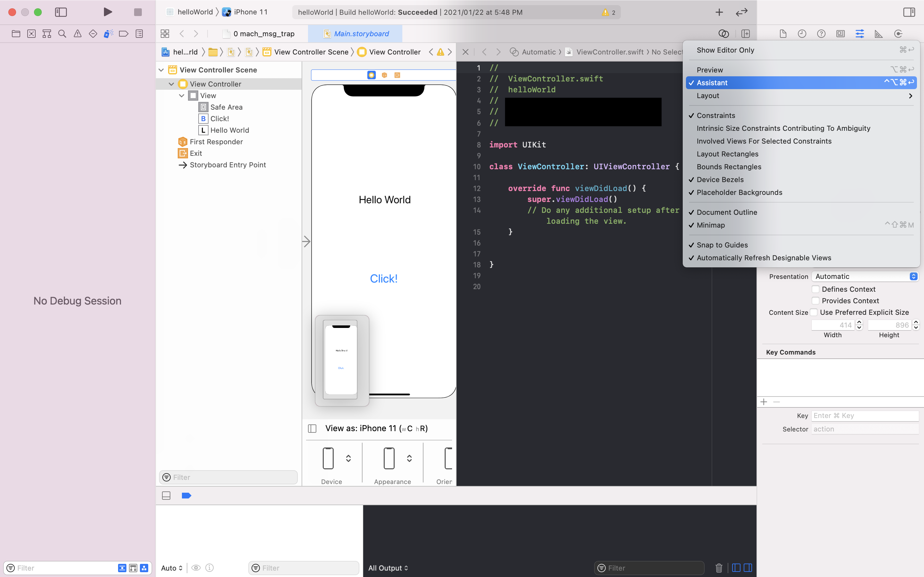Open the Attributes inspector icon

click(x=860, y=34)
